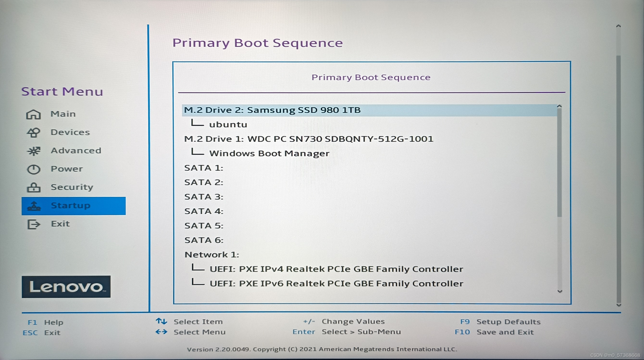The width and height of the screenshot is (644, 360).
Task: Click outer page scrollbar up arrow
Action: pyautogui.click(x=619, y=26)
